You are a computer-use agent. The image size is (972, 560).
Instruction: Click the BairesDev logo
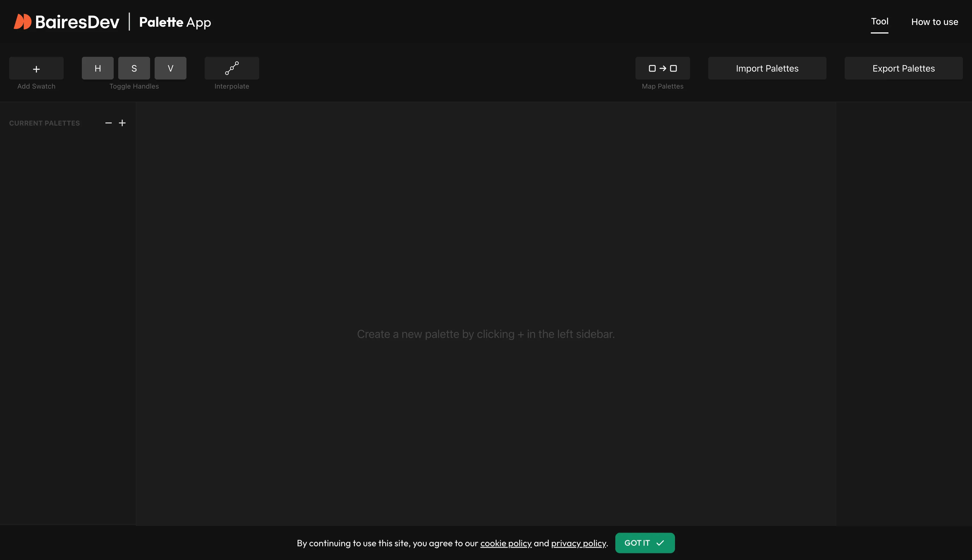[22, 22]
